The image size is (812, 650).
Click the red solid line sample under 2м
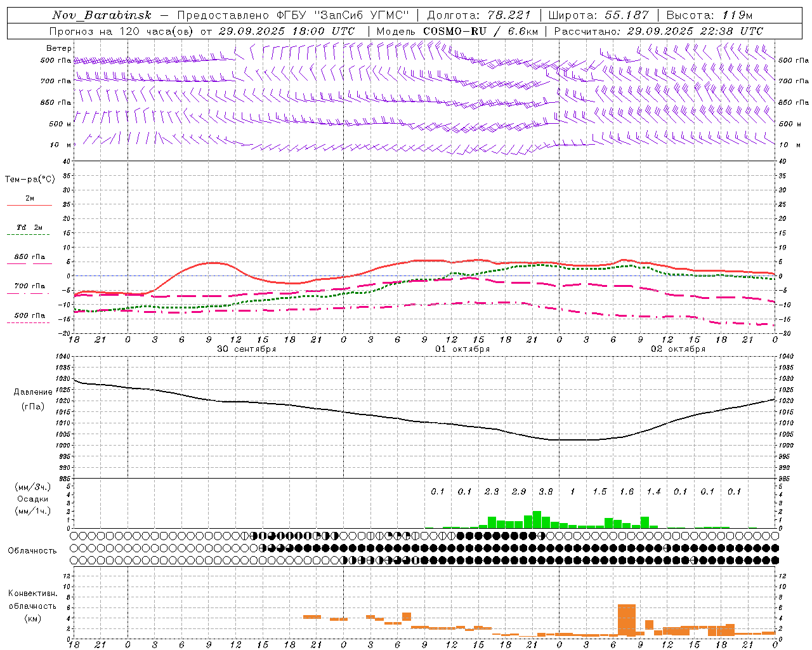coord(30,206)
